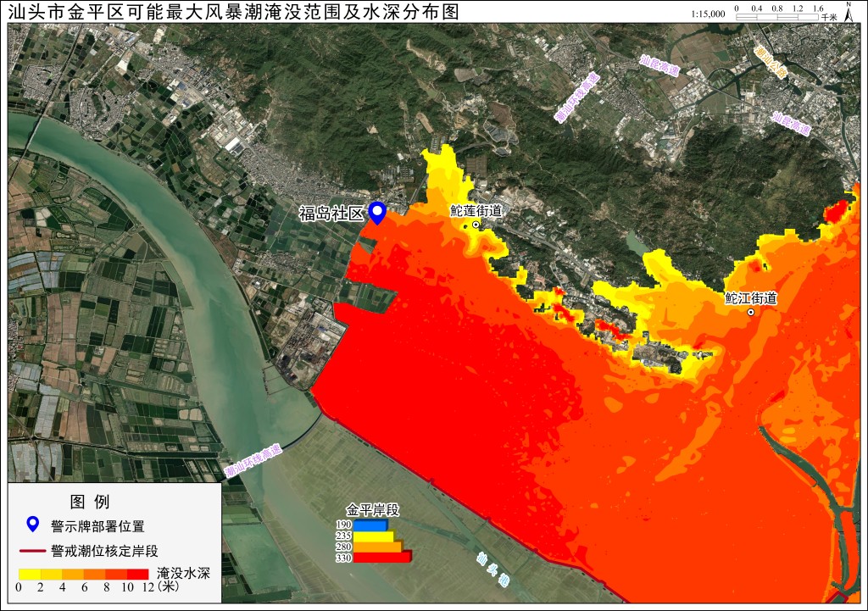Viewport: 868px width, 611px height.
Task: Click the scale bar ruler in kilometers
Action: (x=777, y=17)
